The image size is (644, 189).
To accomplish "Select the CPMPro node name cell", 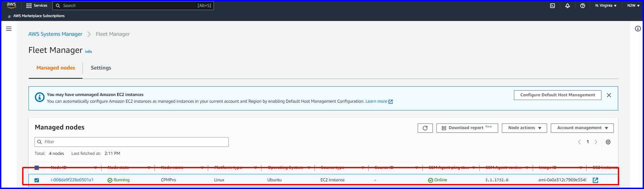I will click(x=168, y=180).
